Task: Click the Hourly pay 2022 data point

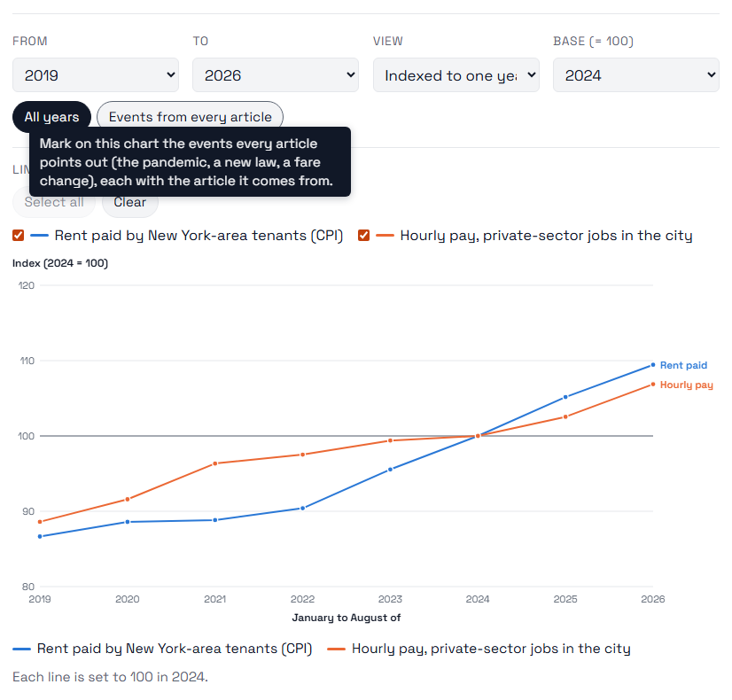Action: (x=302, y=455)
